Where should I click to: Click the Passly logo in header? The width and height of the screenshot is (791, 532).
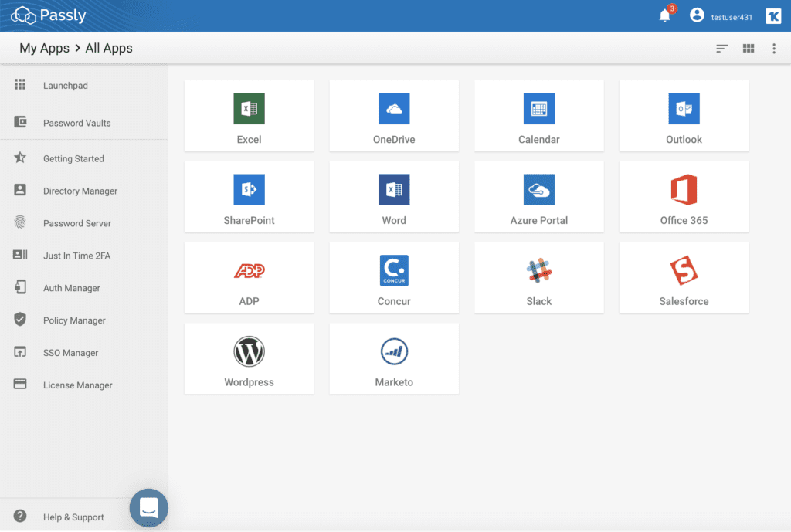(48, 16)
